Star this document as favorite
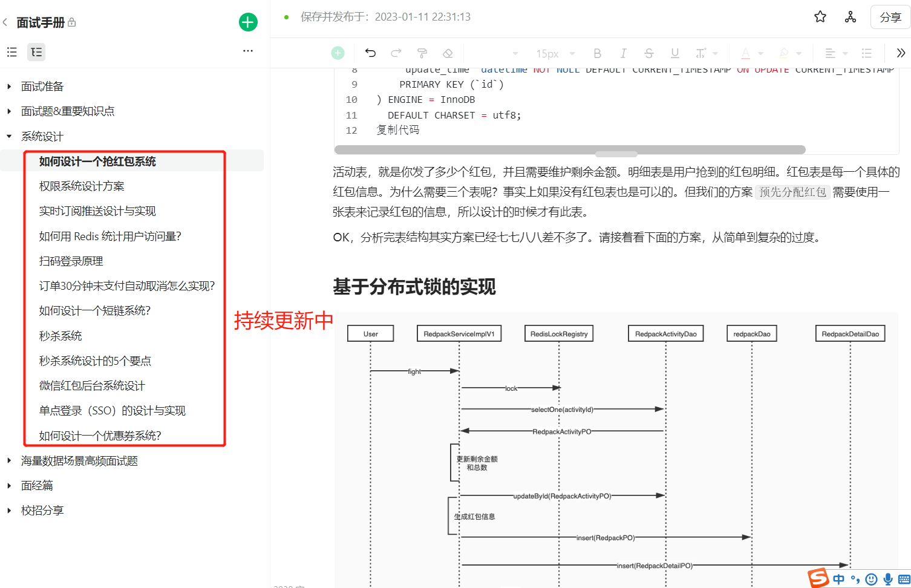911x588 pixels. tap(820, 17)
